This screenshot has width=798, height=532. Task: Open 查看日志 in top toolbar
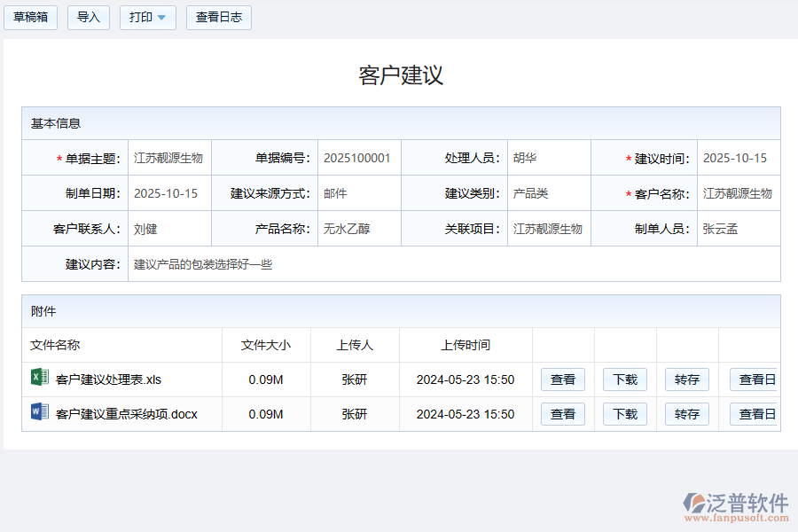click(x=218, y=18)
